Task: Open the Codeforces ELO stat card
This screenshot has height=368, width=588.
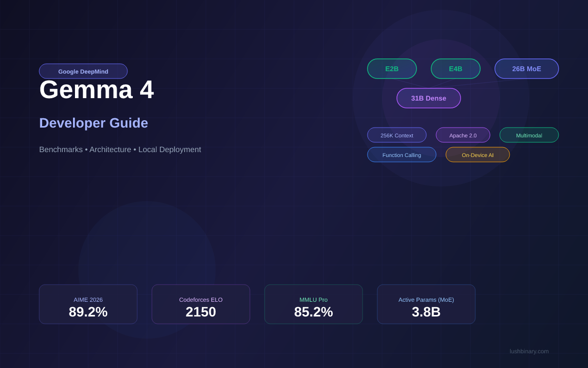Action: pyautogui.click(x=201, y=304)
